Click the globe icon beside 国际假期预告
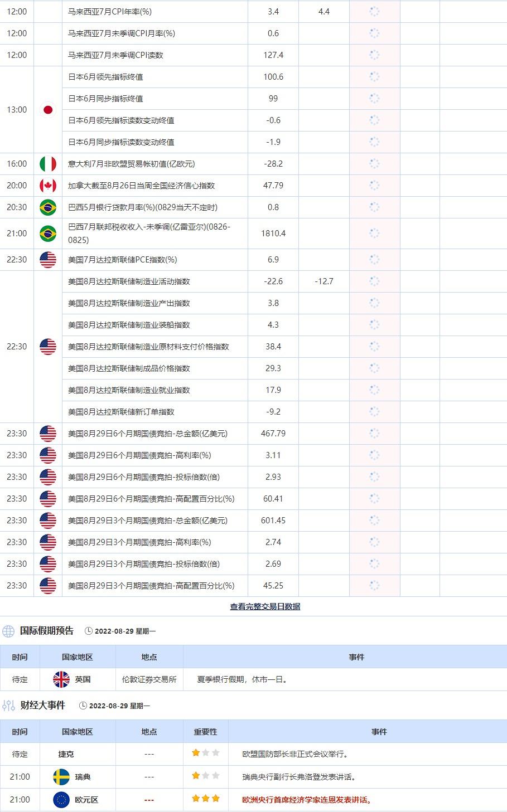This screenshot has height=812, width=507. [8, 631]
